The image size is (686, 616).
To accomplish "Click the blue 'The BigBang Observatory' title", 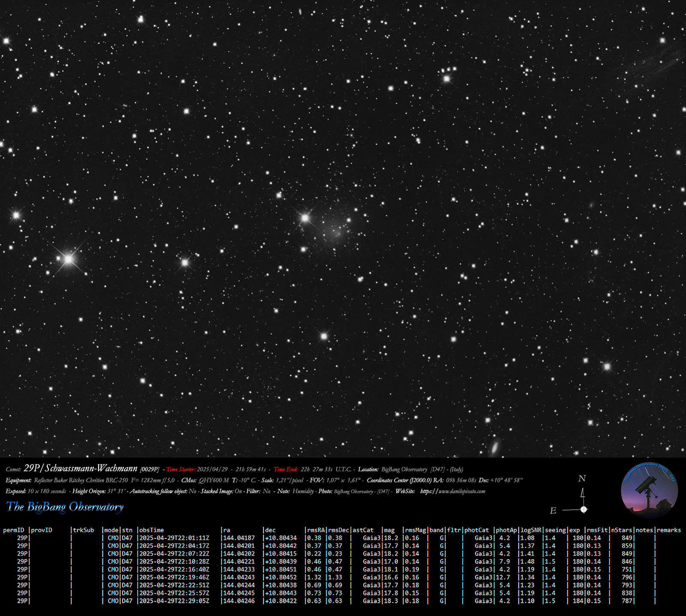I will click(65, 507).
